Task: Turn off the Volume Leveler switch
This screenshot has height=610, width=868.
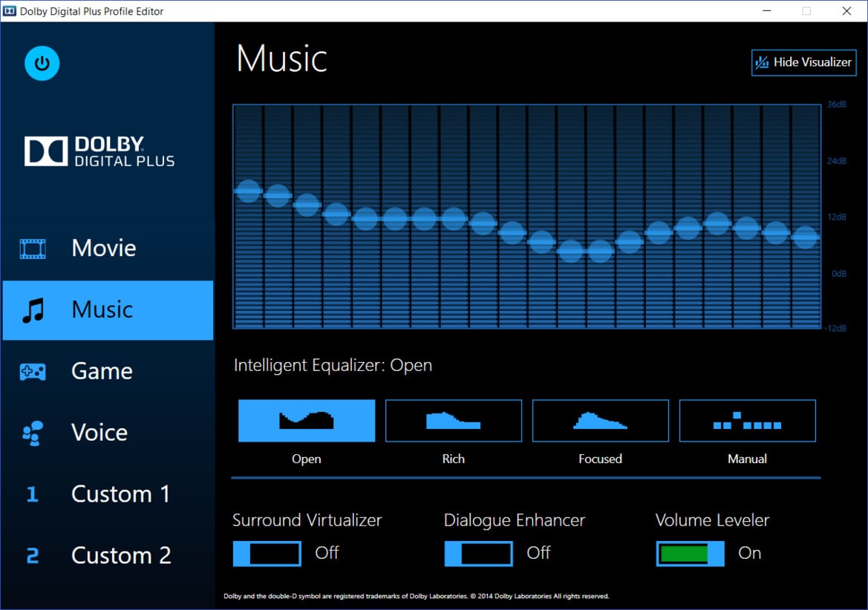Action: (x=690, y=553)
